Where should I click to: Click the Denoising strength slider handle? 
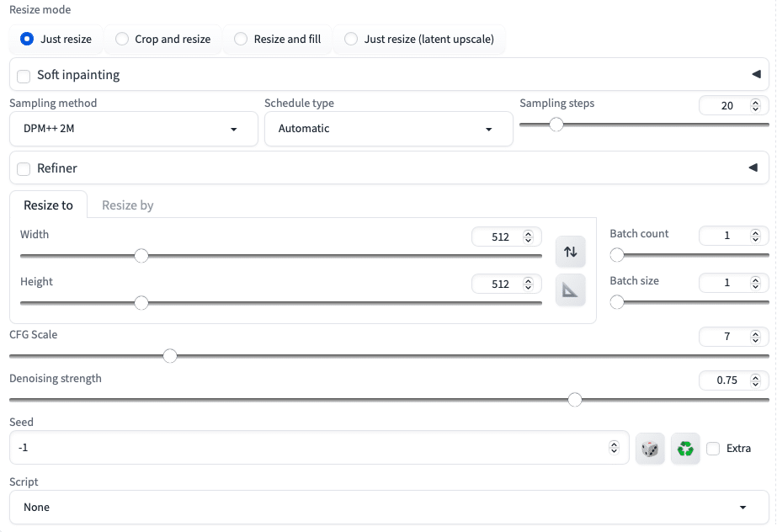click(x=575, y=400)
